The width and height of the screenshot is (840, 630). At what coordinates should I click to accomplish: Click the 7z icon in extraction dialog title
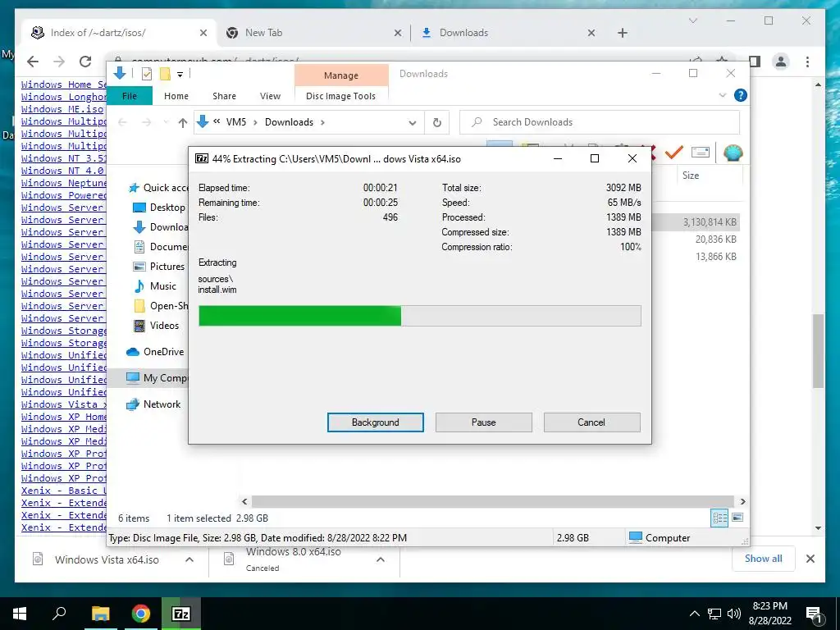pyautogui.click(x=202, y=158)
